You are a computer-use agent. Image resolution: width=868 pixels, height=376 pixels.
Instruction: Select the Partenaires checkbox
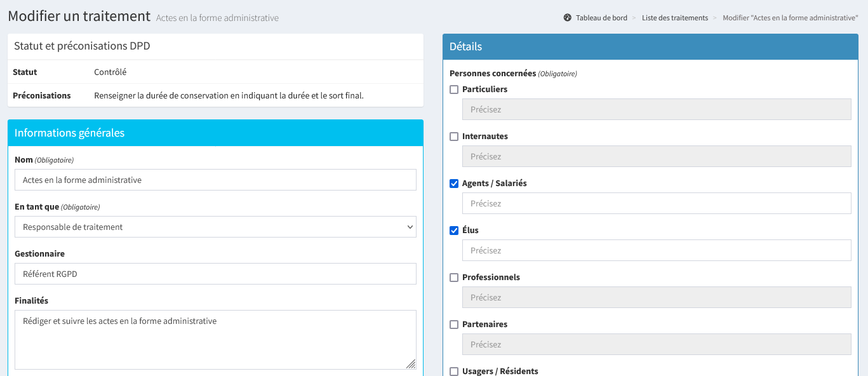click(454, 325)
